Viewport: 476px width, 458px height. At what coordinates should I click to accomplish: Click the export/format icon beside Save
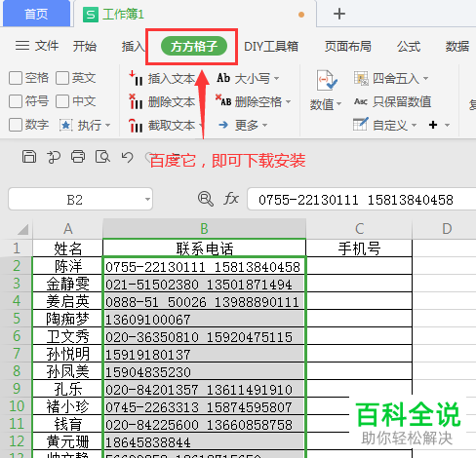tap(54, 157)
